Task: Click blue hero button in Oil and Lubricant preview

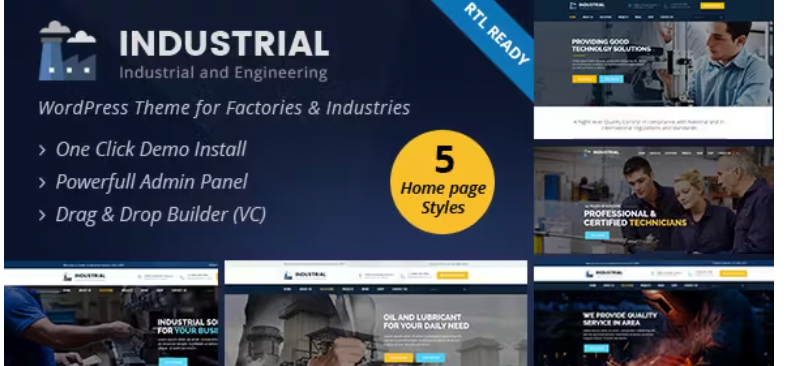Action: [430, 357]
